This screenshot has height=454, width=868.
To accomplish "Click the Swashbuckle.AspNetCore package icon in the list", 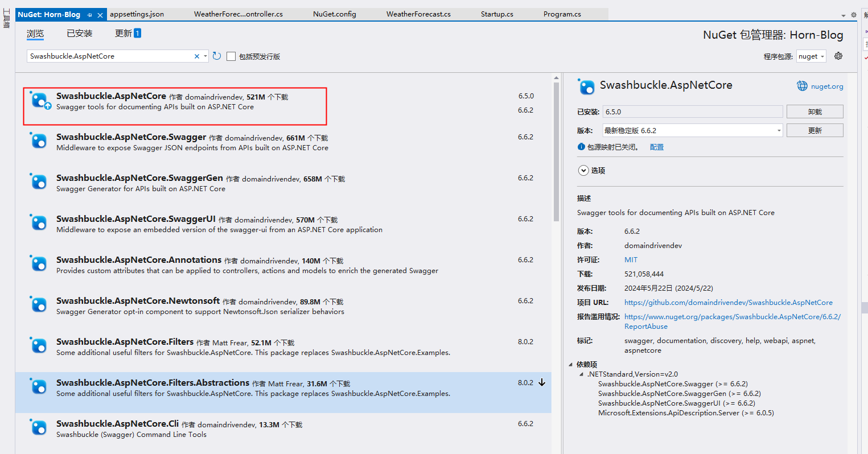I will pos(39,101).
